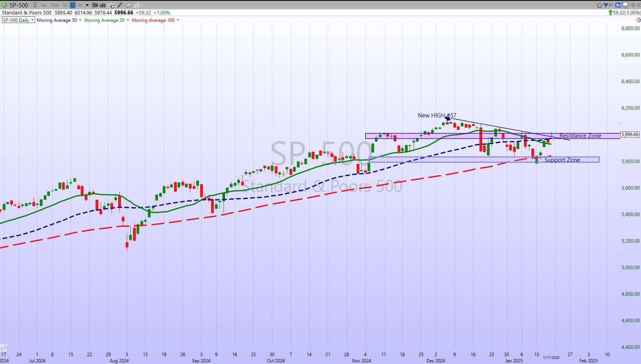Screen dimensions: 641x364
Task: Click the Standard & Poors 500 name
Action: pyautogui.click(x=27, y=12)
